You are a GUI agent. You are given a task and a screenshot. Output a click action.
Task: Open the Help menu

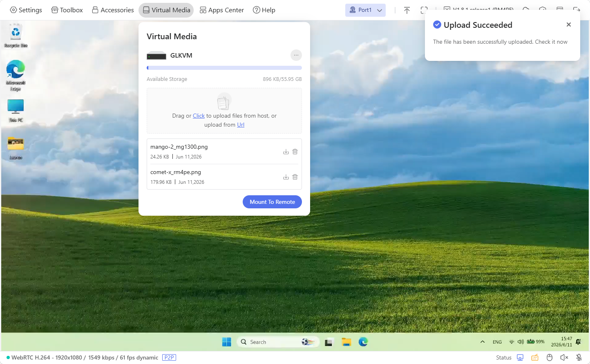click(264, 10)
